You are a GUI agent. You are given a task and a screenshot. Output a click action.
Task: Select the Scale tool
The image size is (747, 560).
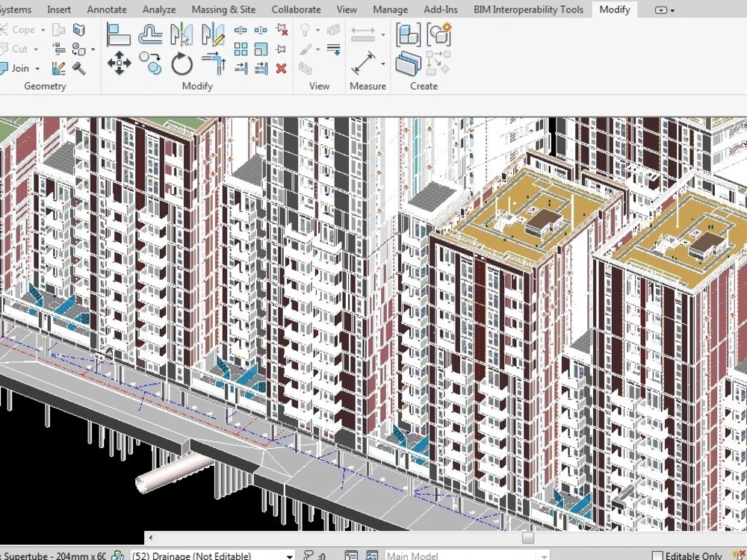click(x=261, y=49)
